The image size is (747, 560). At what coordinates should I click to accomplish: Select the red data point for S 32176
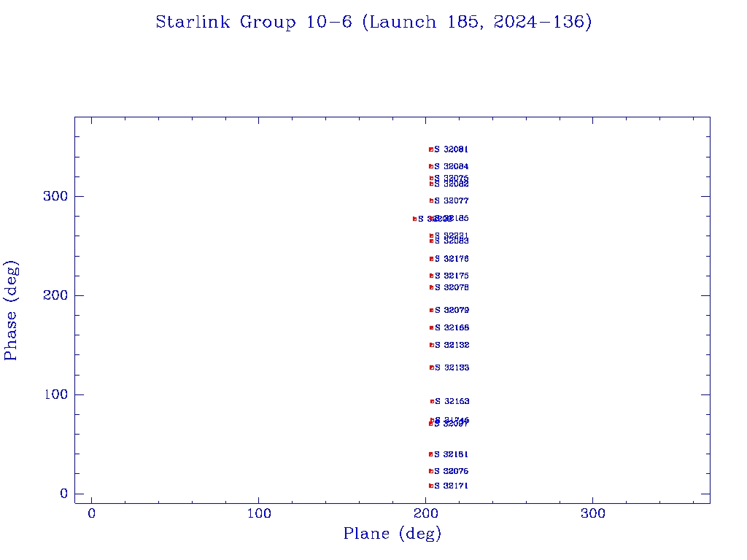point(431,259)
